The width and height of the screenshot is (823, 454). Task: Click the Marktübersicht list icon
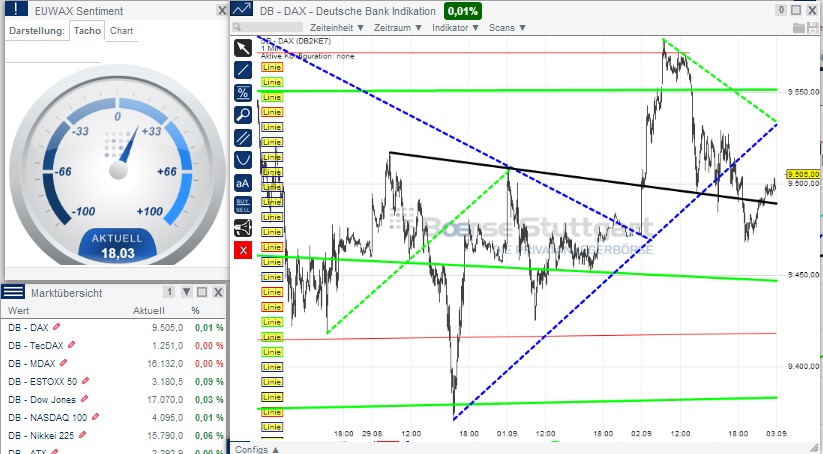tap(13, 292)
